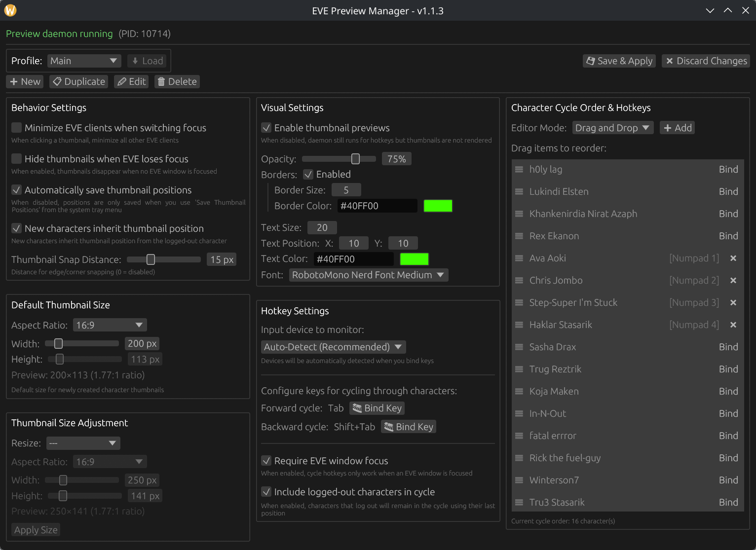Open the Profile dropdown showing Main
The height and width of the screenshot is (550, 756).
[x=84, y=61]
